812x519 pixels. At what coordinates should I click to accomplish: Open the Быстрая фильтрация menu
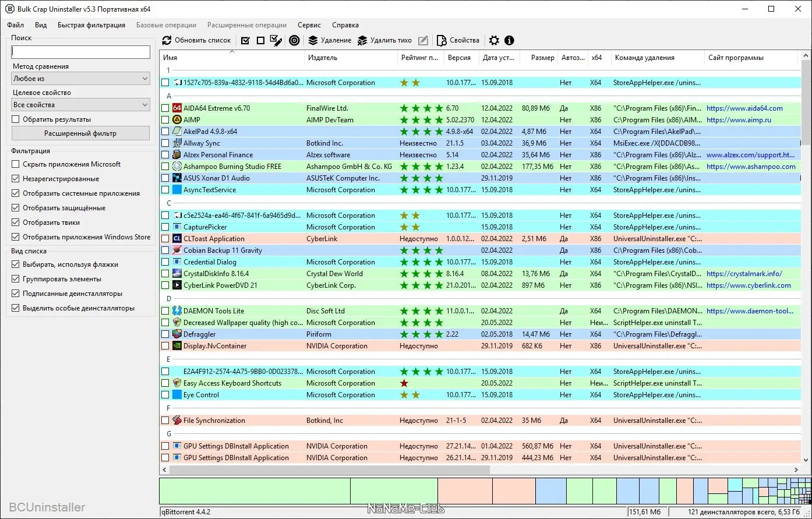(91, 25)
